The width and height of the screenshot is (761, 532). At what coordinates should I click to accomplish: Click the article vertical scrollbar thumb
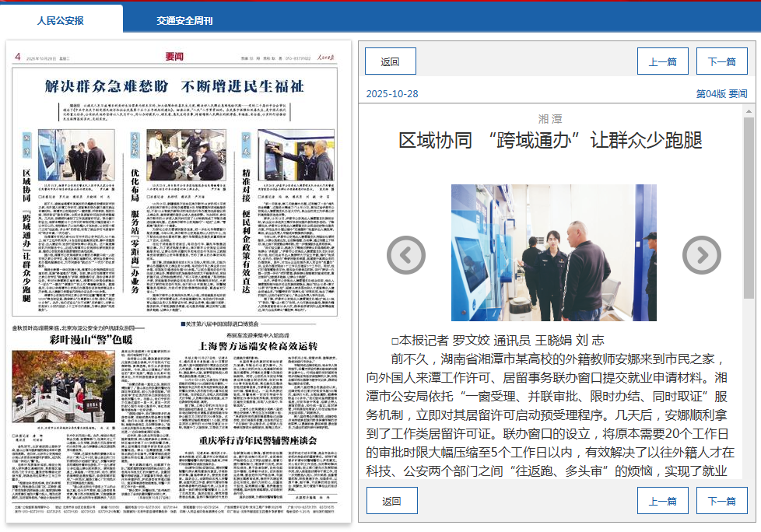[x=749, y=208]
